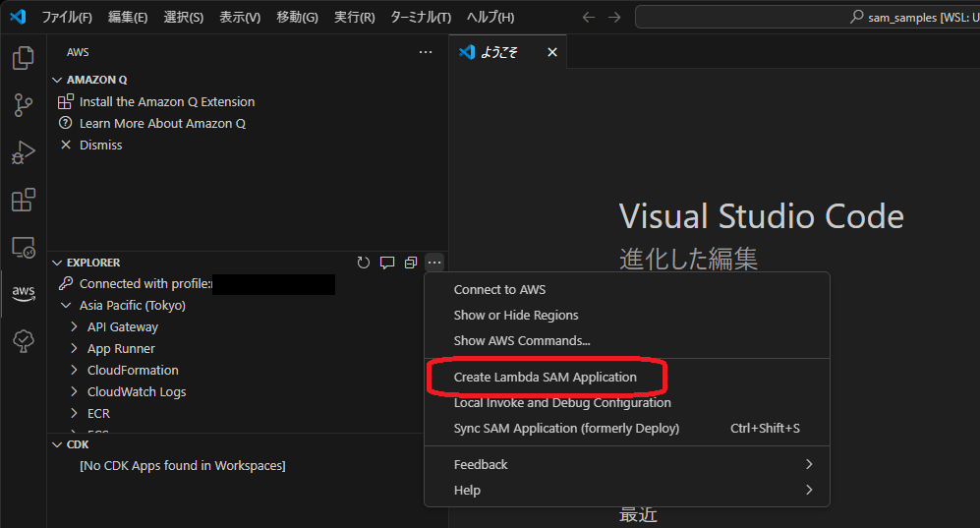980x528 pixels.
Task: Open the Remote Explorer view
Action: [24, 248]
